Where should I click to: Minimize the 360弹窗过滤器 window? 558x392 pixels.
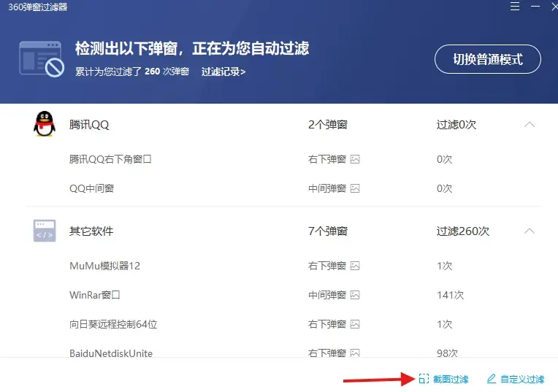click(x=535, y=7)
